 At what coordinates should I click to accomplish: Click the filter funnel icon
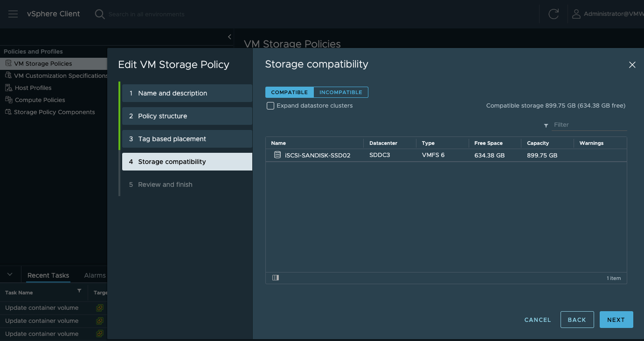[546, 126]
